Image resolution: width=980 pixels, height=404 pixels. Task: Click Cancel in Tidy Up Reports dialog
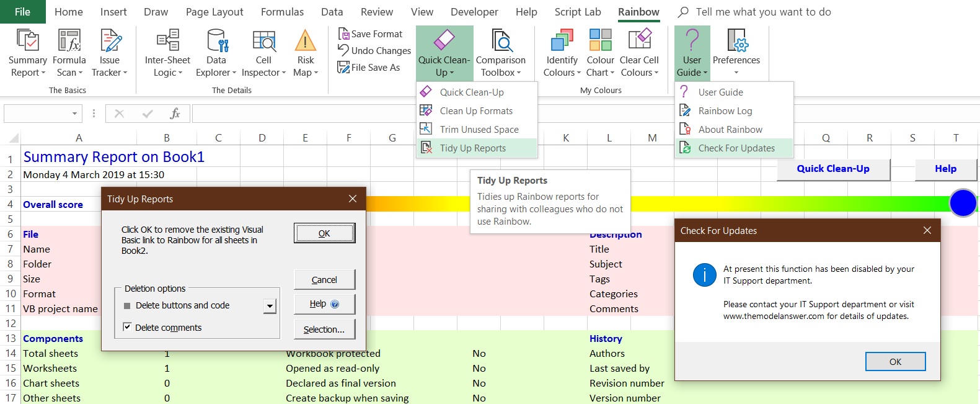[x=324, y=279]
